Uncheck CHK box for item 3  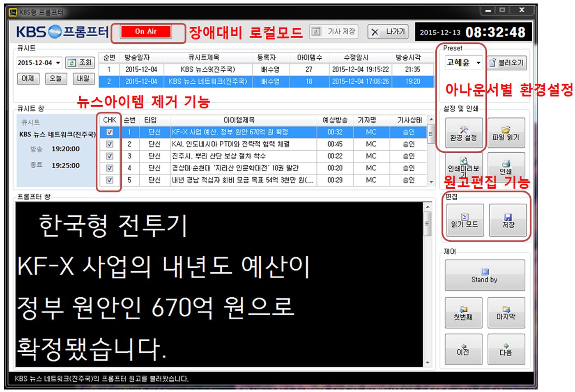(x=110, y=156)
